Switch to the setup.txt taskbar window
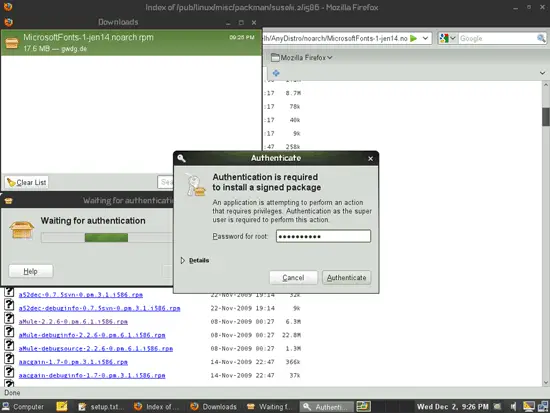 pos(101,407)
